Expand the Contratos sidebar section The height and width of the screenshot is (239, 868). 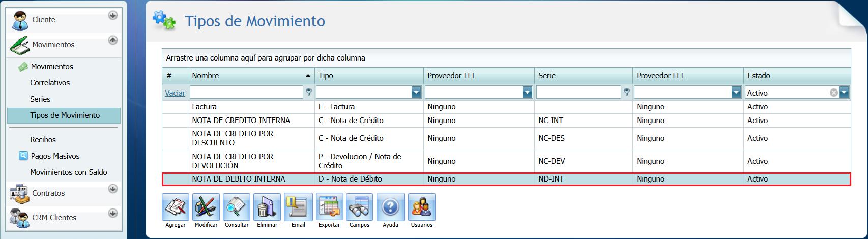(x=113, y=189)
